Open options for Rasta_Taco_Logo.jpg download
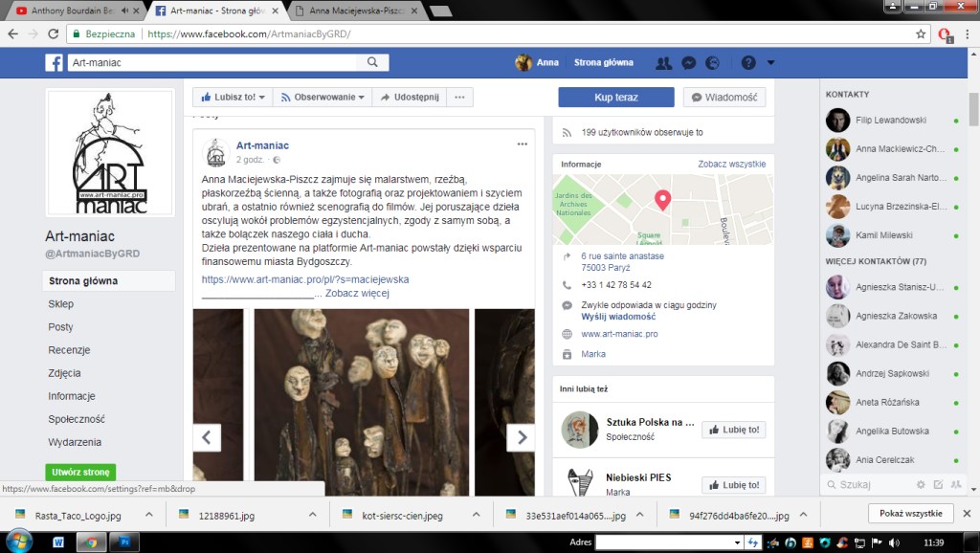The height and width of the screenshot is (553, 980). click(x=148, y=514)
